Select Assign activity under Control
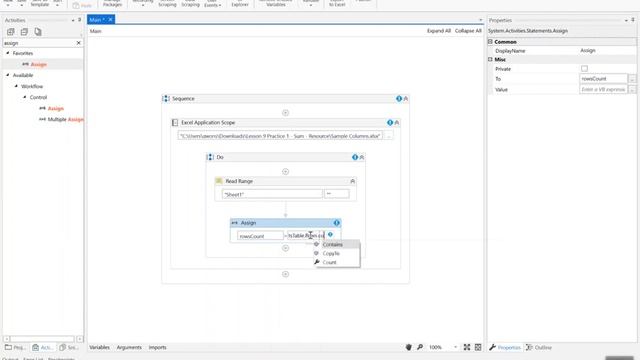This screenshot has width=640, height=360. pos(56,109)
